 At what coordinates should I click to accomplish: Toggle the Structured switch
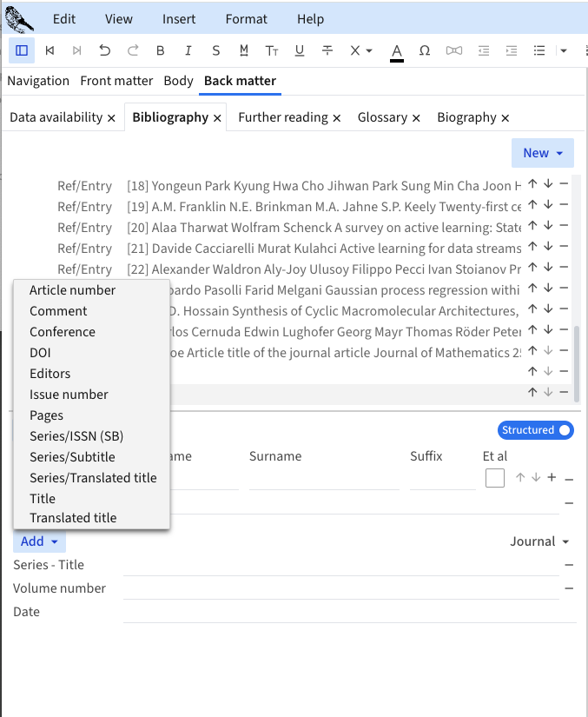click(x=536, y=430)
